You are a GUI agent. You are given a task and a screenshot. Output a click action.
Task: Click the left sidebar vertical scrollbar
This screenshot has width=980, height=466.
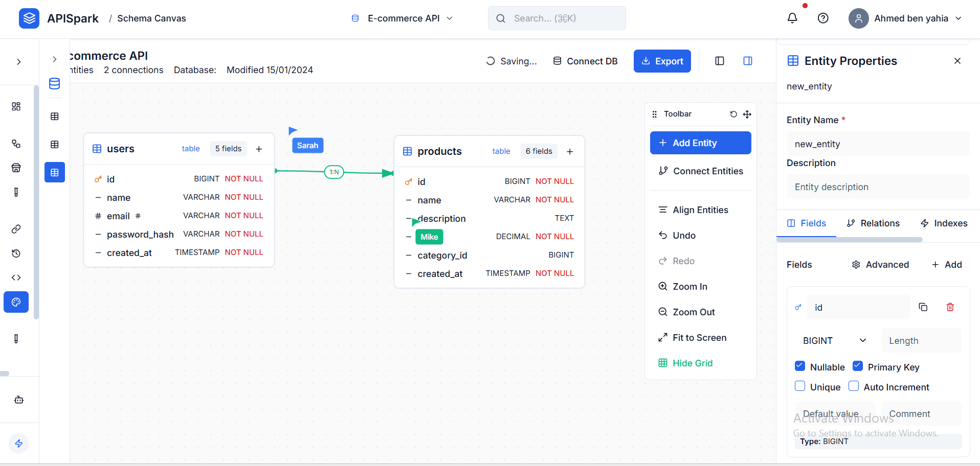(36, 202)
